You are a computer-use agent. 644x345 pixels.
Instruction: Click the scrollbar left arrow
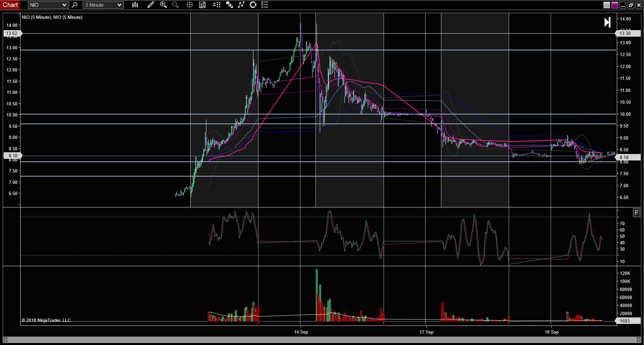pyautogui.click(x=5, y=340)
